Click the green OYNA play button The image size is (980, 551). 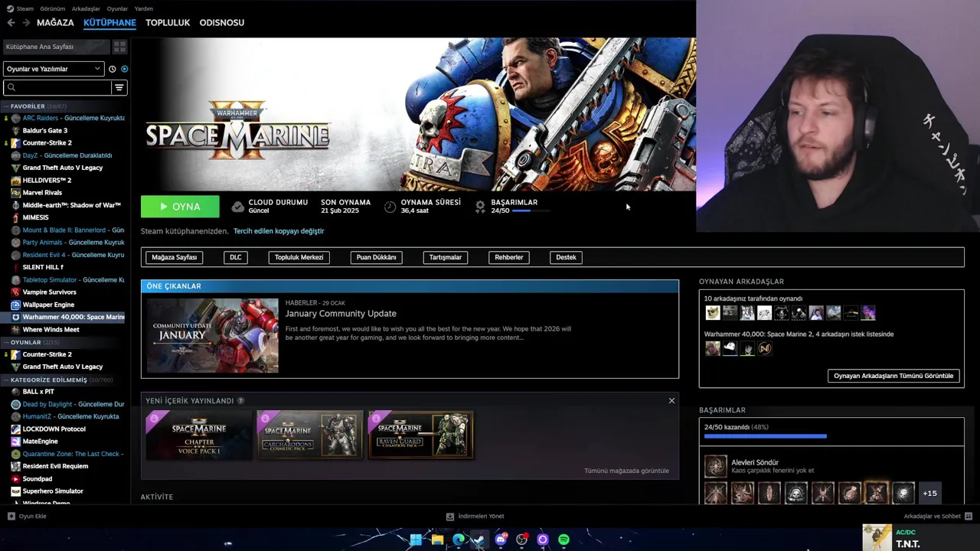coord(180,207)
